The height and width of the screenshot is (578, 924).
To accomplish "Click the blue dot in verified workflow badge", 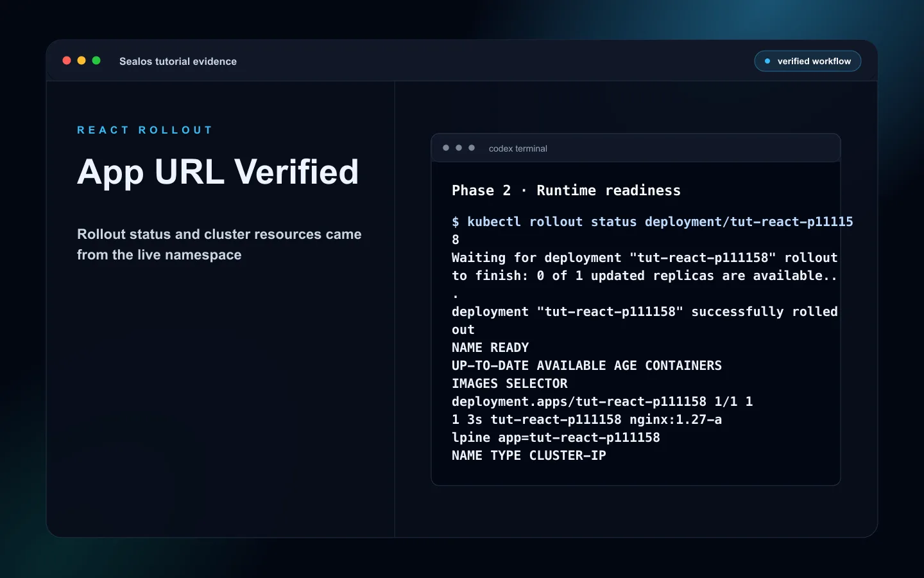I will tap(767, 61).
